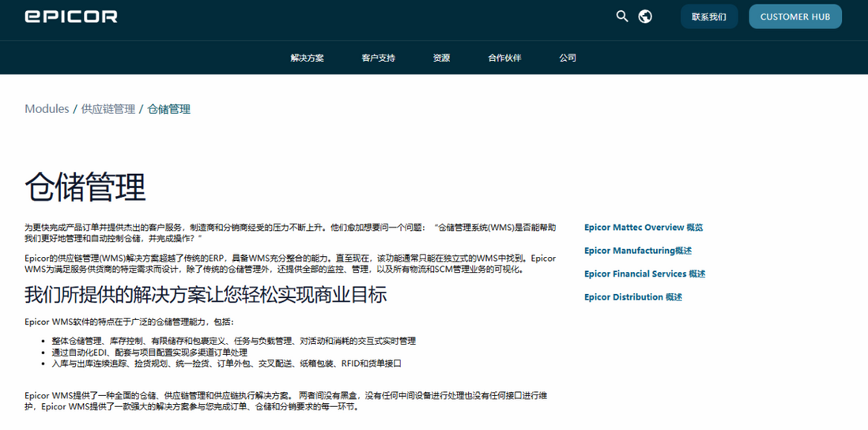Open the search magnifier icon
The image size is (868, 430).
[622, 16]
